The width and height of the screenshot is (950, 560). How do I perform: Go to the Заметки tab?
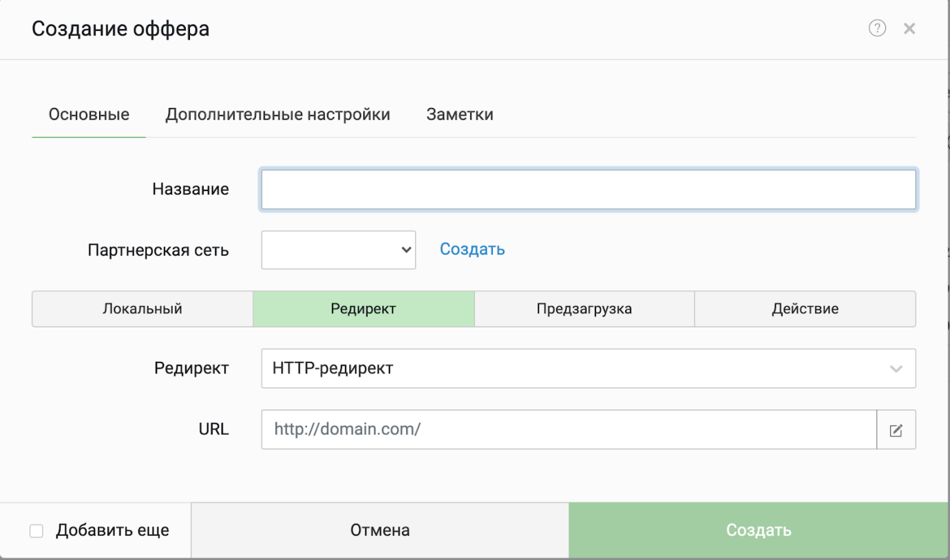(x=460, y=114)
